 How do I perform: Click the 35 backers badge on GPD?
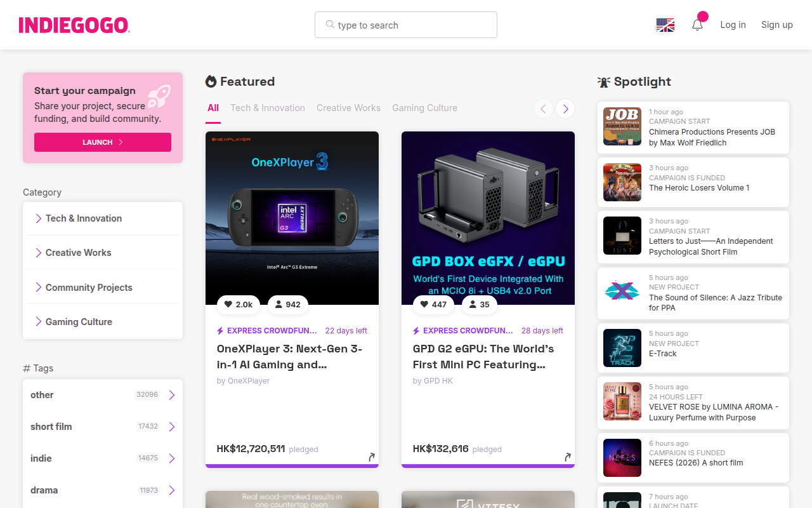(480, 305)
